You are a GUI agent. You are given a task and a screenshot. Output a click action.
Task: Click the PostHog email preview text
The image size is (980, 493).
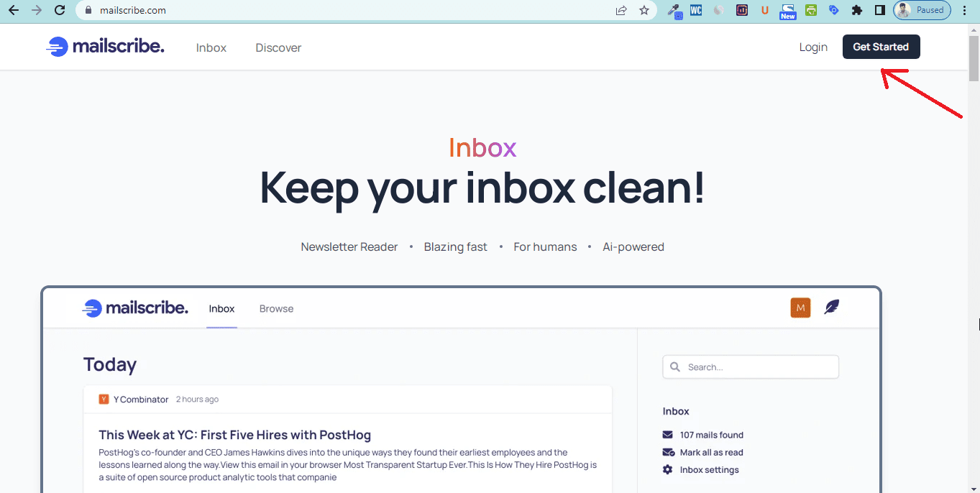coord(348,465)
